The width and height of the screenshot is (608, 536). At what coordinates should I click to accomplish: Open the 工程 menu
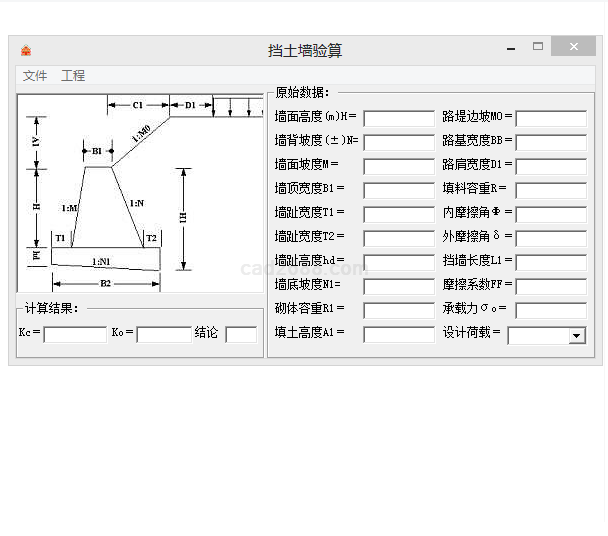pos(73,76)
